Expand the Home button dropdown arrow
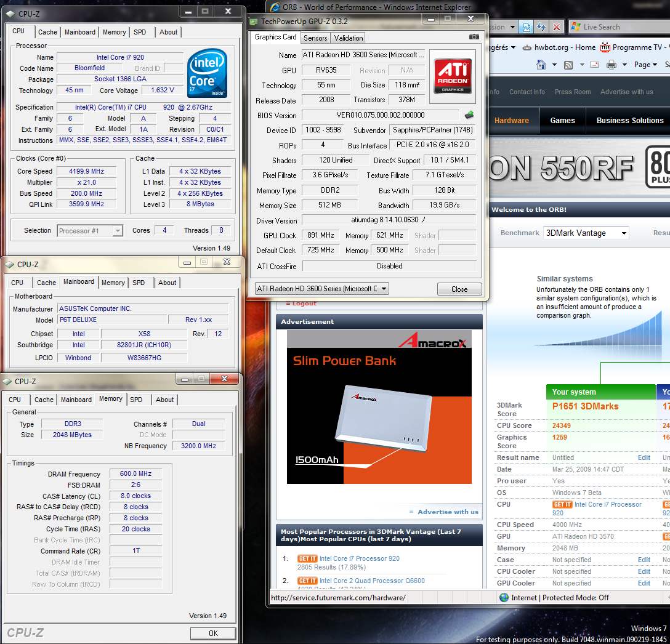 [x=554, y=65]
